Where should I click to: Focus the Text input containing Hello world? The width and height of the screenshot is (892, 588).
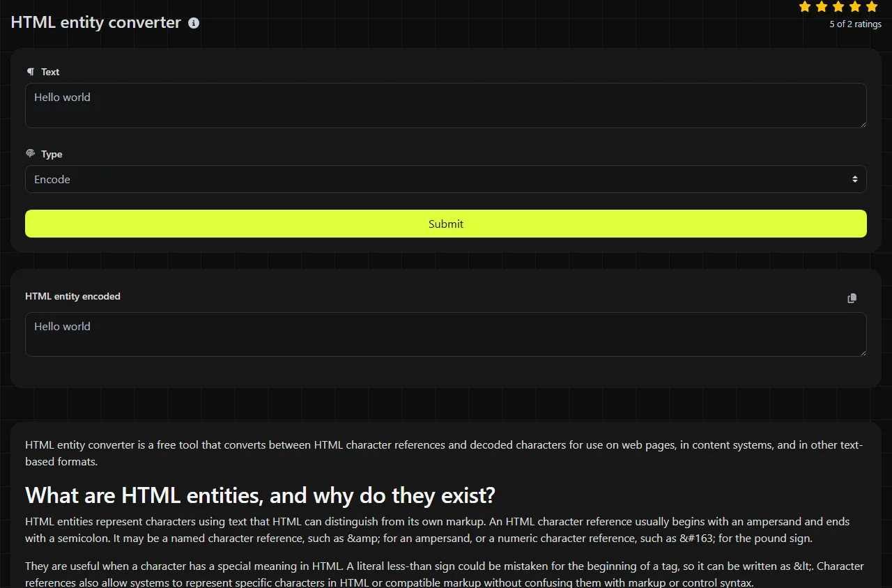446,106
